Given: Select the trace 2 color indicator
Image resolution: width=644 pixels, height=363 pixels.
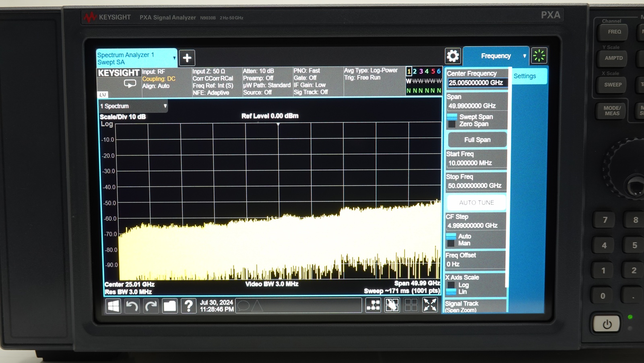Looking at the screenshot, I should [x=414, y=71].
